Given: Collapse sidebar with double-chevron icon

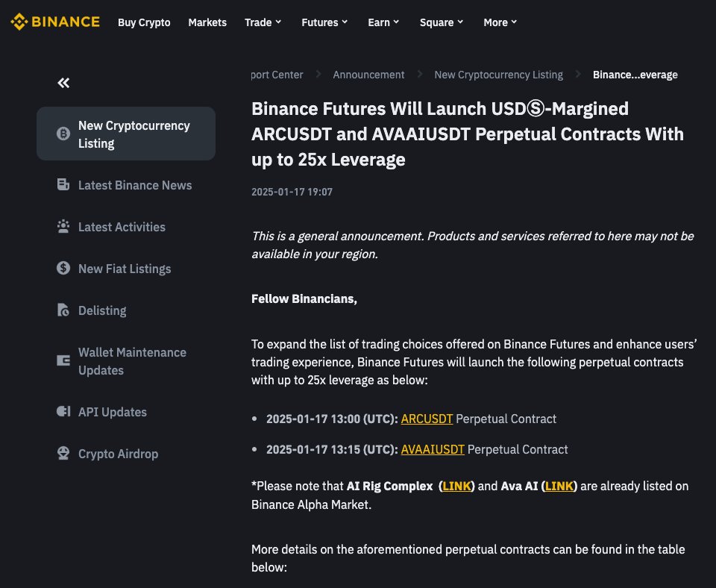Looking at the screenshot, I should point(63,83).
